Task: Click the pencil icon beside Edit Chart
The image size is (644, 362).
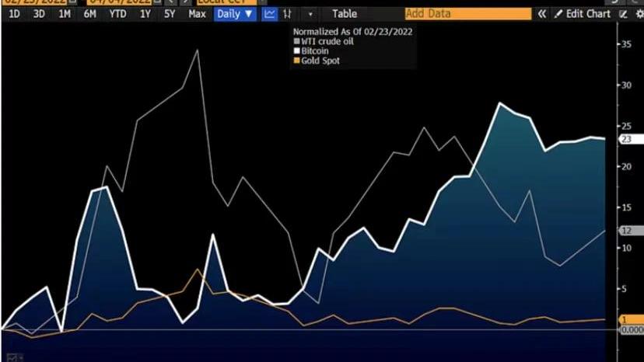Action: click(558, 14)
